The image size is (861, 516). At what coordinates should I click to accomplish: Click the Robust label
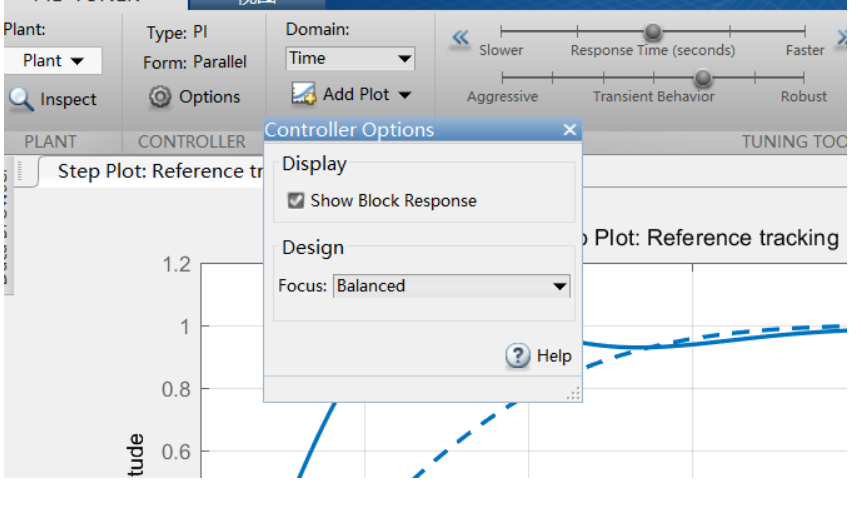tap(803, 97)
